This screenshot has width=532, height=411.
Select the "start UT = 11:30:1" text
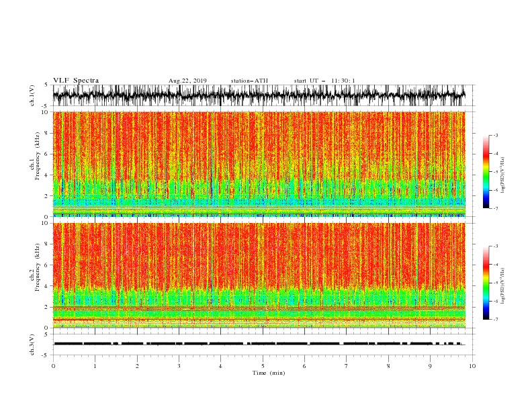[x=324, y=81]
